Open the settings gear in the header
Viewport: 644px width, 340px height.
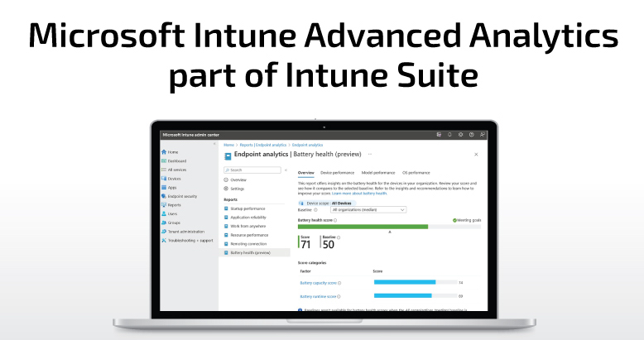click(x=460, y=135)
